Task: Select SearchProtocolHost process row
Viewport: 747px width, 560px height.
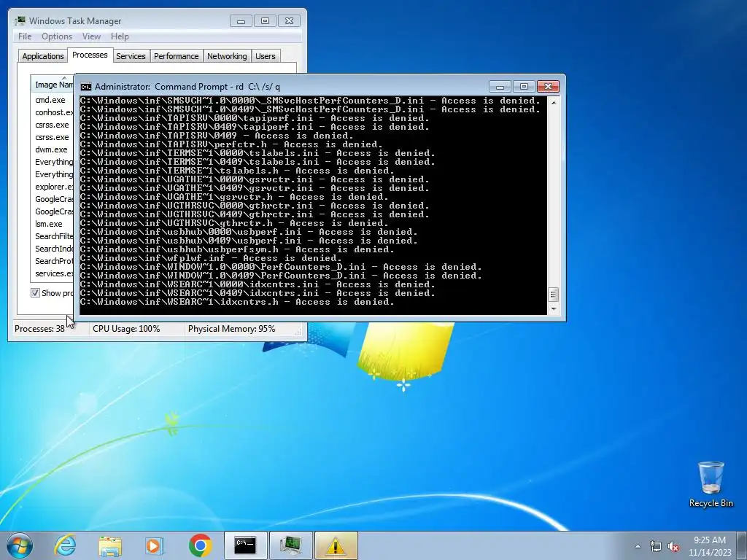Action: 53,261
